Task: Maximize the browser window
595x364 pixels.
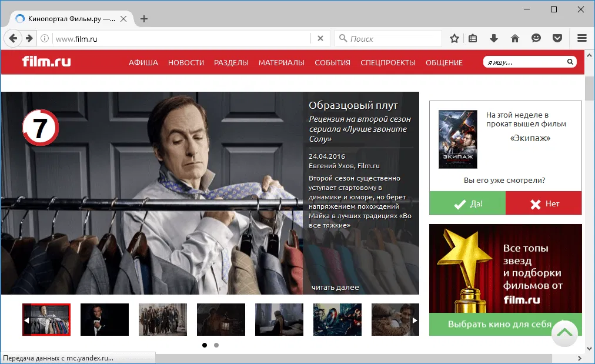Action: [554, 9]
